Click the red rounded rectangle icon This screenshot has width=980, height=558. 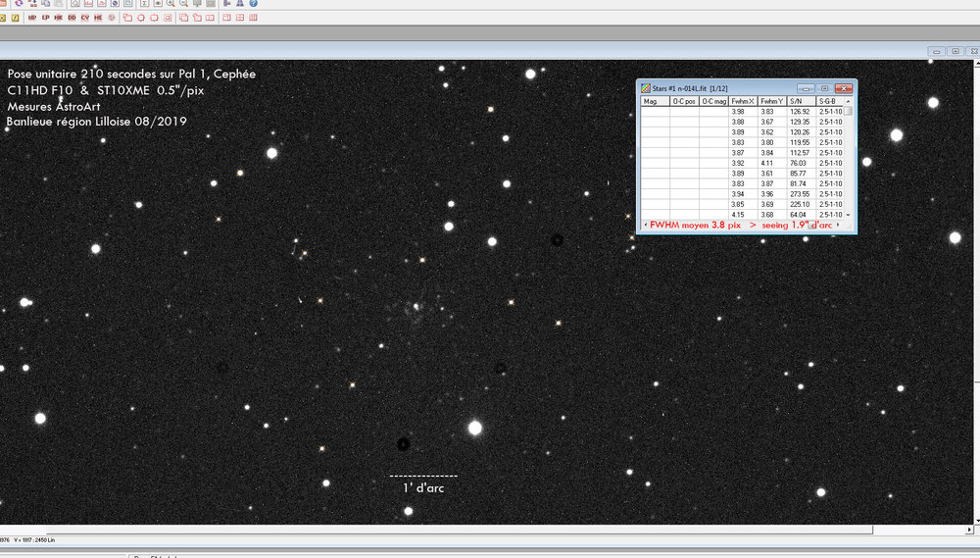[x=154, y=18]
